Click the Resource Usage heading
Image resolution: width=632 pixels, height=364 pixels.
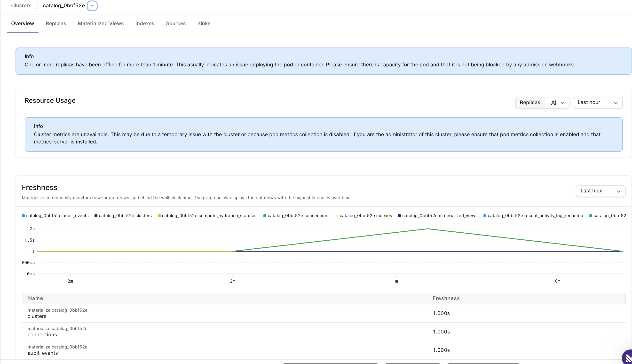pos(50,101)
